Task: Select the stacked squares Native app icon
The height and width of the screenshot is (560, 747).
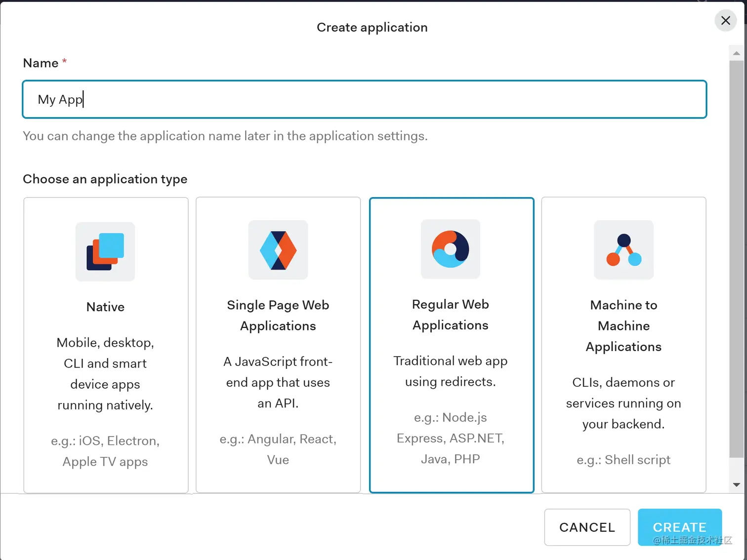Action: coord(105,251)
